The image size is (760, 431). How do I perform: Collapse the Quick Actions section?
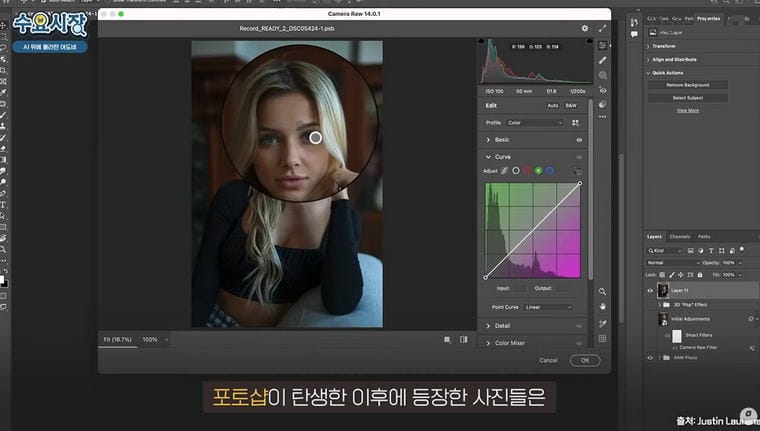[x=648, y=73]
